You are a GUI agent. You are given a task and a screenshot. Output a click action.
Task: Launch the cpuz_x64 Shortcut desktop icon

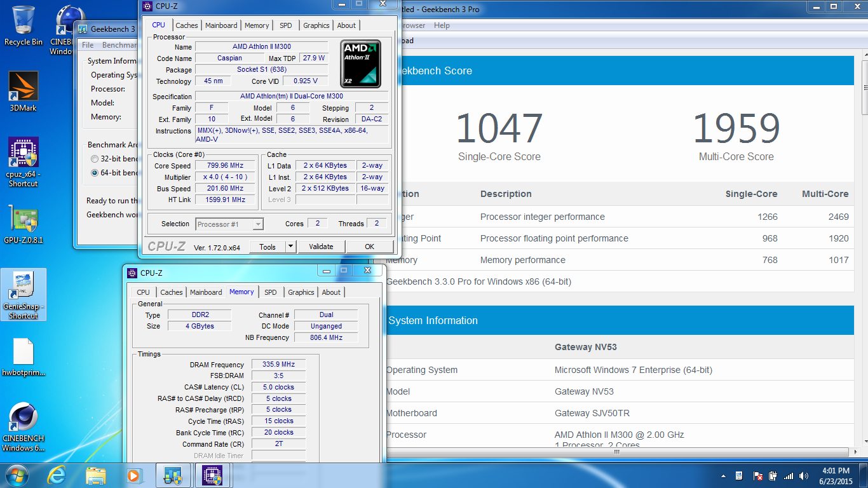pos(24,162)
